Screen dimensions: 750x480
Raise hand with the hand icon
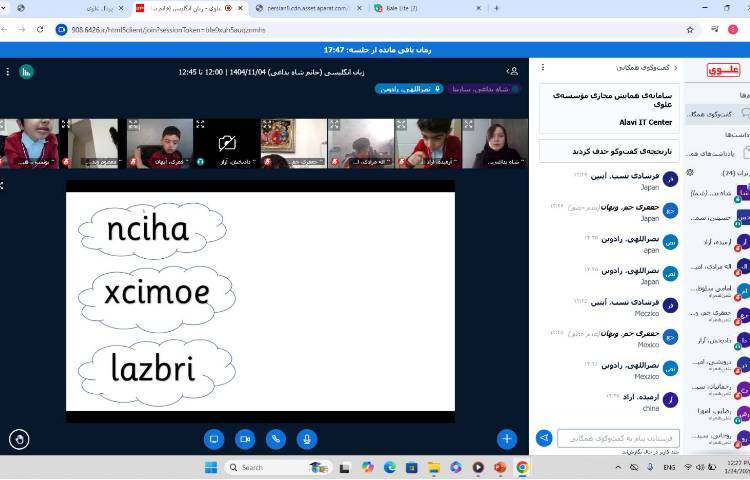click(19, 439)
